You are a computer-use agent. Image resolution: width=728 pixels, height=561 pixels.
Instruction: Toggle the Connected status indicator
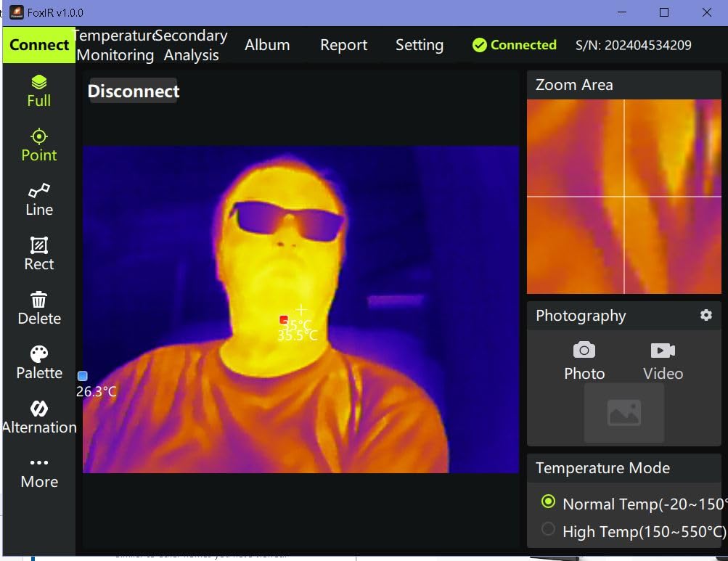[514, 44]
